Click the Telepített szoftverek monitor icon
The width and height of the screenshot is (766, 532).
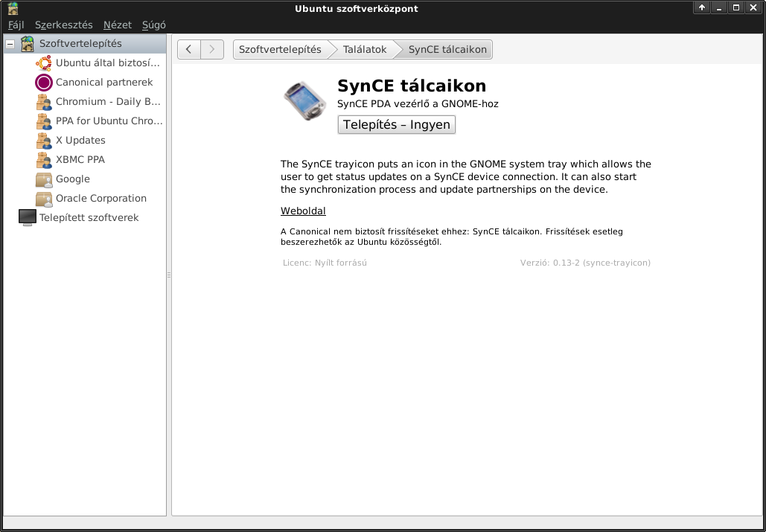coord(28,218)
